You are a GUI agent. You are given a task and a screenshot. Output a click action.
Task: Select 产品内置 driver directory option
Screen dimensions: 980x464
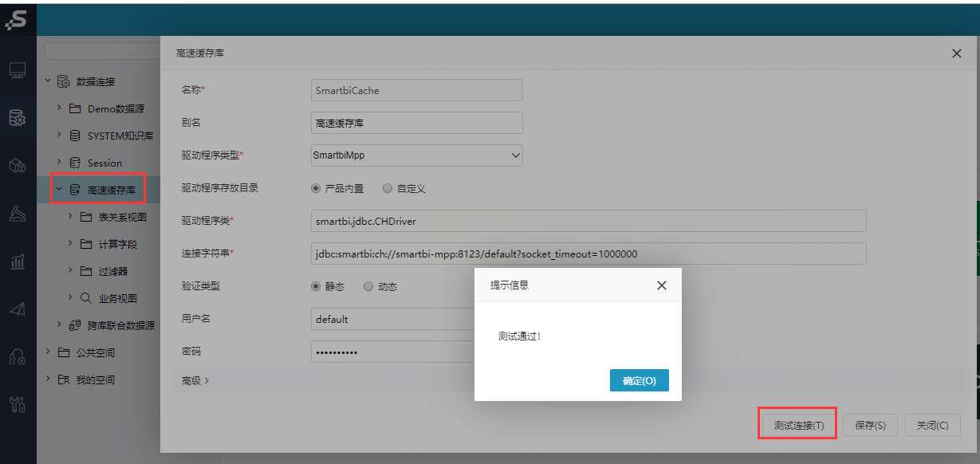tap(316, 189)
